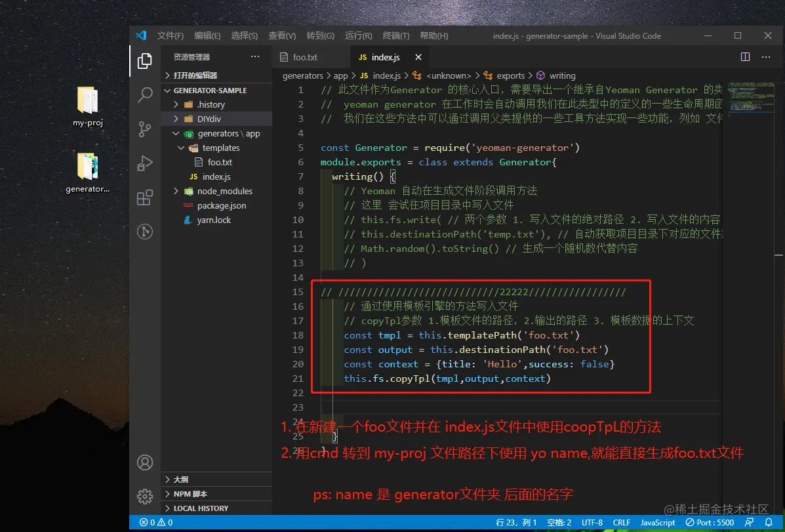785x532 pixels.
Task: Open the my-proj desktop folder
Action: pos(88,107)
